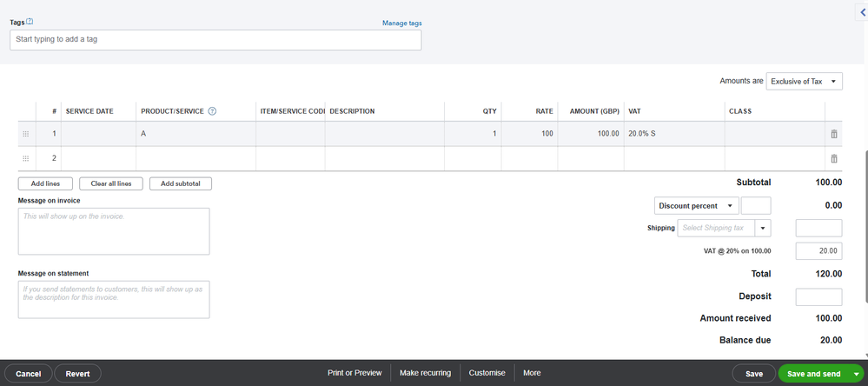Click the shipping amount input box
Screen dimensions: 868x386
818,228
